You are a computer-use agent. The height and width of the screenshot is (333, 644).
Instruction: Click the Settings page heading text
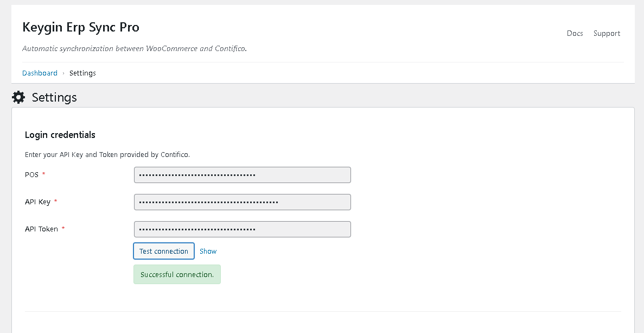pyautogui.click(x=54, y=98)
